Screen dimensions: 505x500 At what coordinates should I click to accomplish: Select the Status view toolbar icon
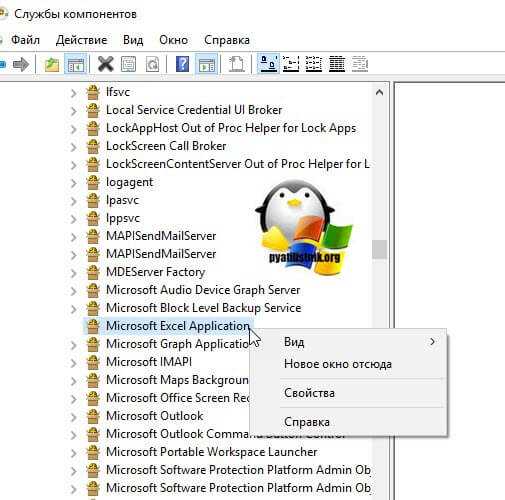click(360, 64)
